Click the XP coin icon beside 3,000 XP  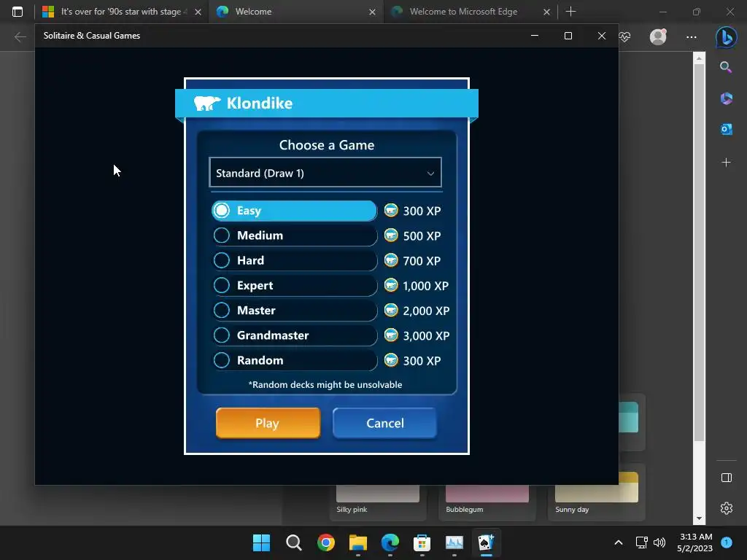pyautogui.click(x=391, y=335)
